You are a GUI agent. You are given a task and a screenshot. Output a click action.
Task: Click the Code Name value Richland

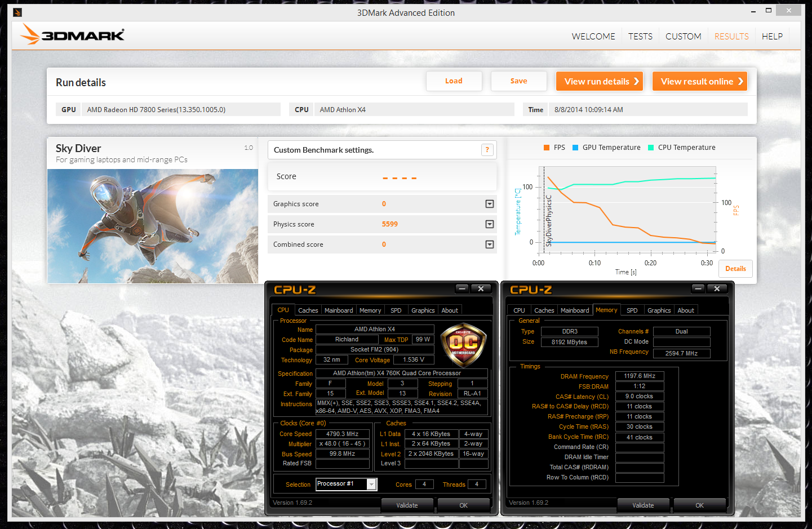pos(347,339)
